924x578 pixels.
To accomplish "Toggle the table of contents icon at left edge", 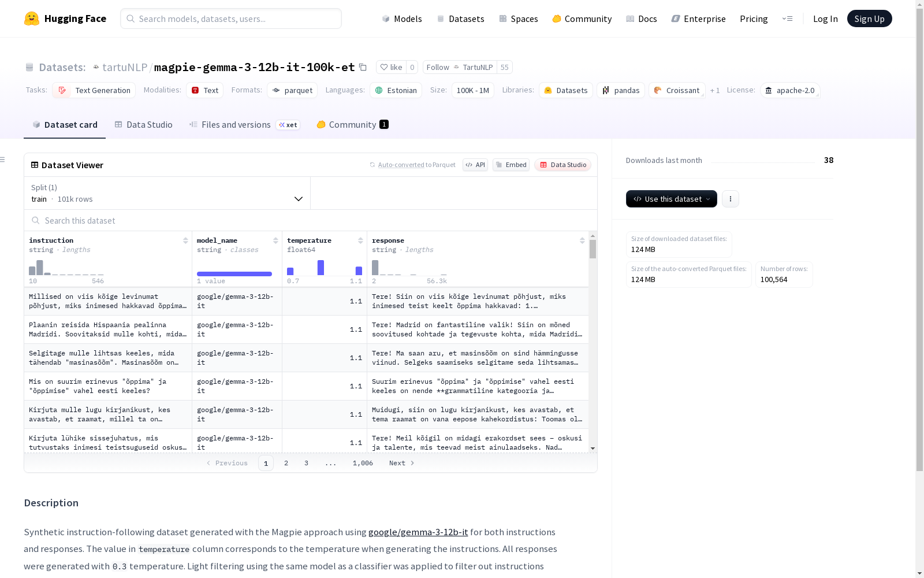I will click(3, 160).
